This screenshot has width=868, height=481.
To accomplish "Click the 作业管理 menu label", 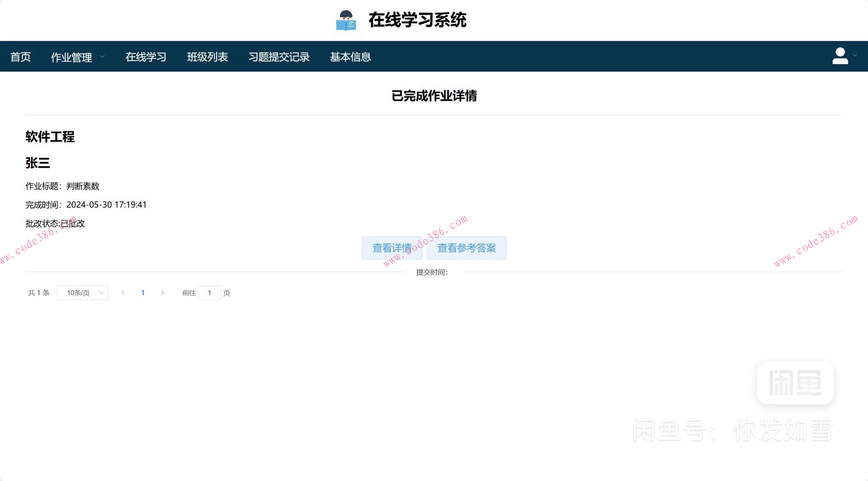I will [x=71, y=57].
